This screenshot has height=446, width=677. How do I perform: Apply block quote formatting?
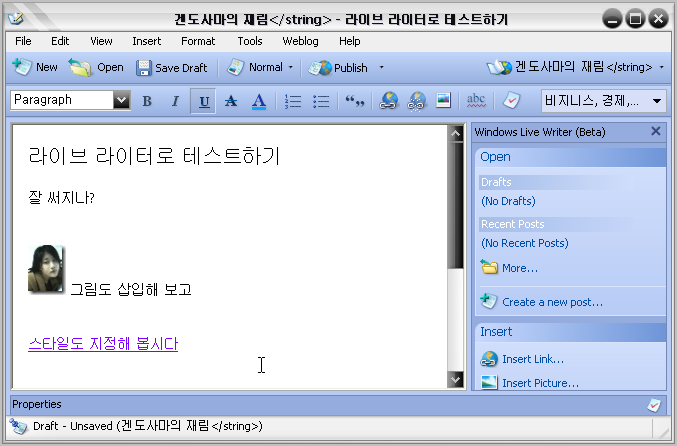354,101
